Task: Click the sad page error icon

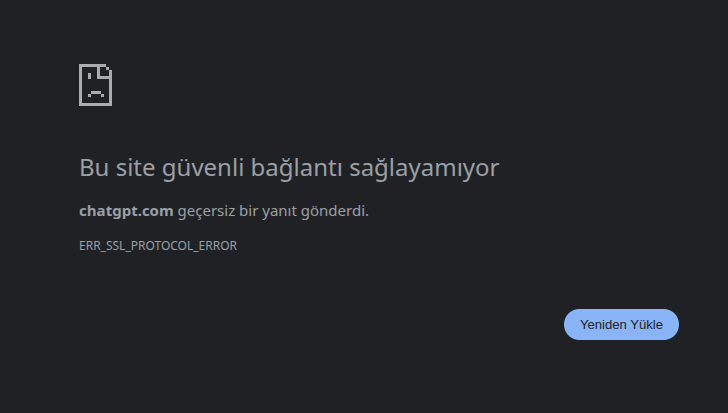Action: [x=96, y=85]
